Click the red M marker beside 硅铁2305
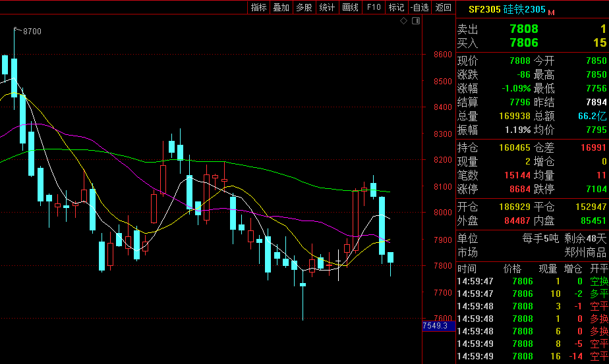The height and width of the screenshot is (364, 609). point(552,12)
